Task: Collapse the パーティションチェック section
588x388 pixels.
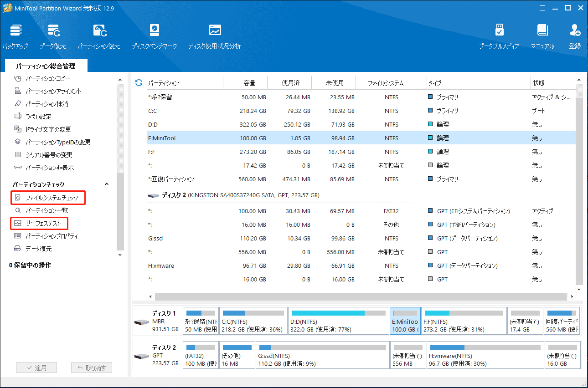Action: coord(107,184)
